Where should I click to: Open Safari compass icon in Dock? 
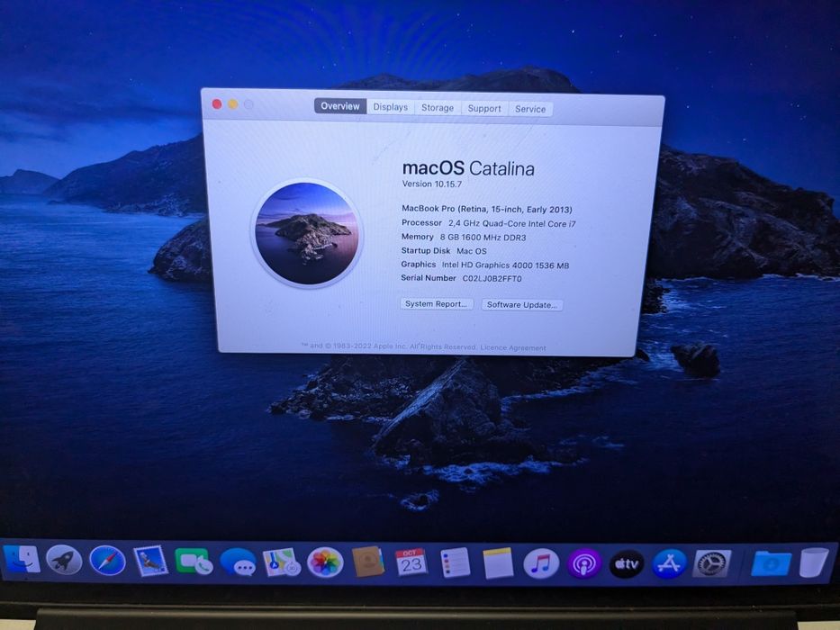pyautogui.click(x=108, y=561)
